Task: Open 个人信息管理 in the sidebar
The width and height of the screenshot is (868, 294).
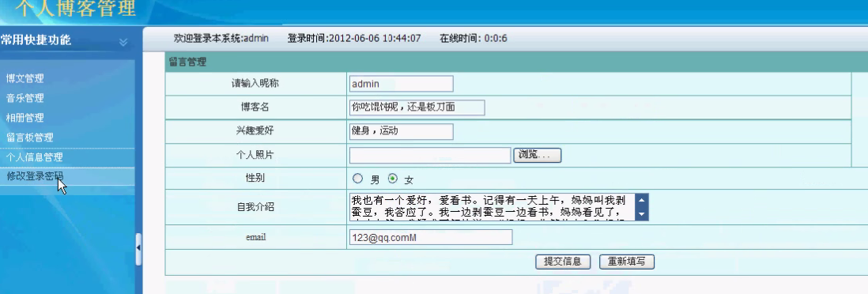Action: click(34, 157)
